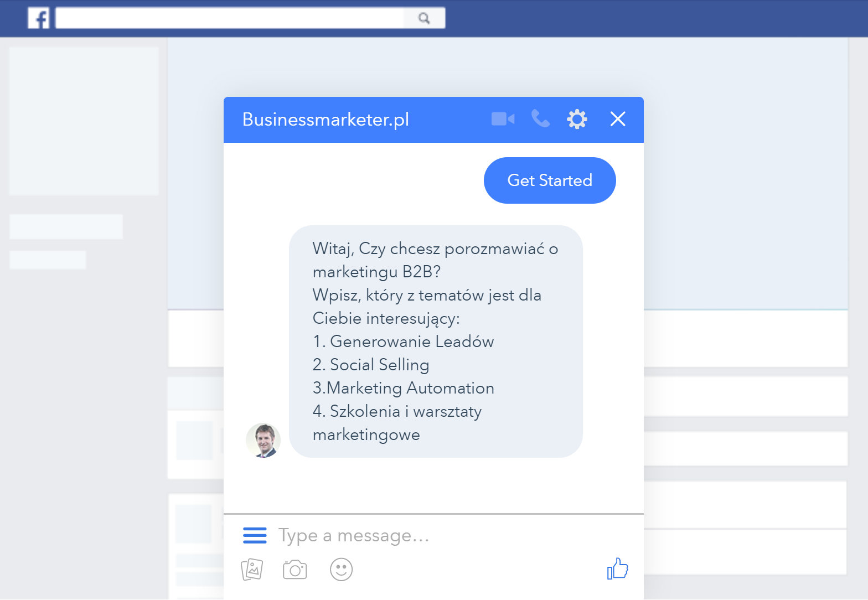
Task: Click the bot profile avatar picture
Action: pos(263,441)
